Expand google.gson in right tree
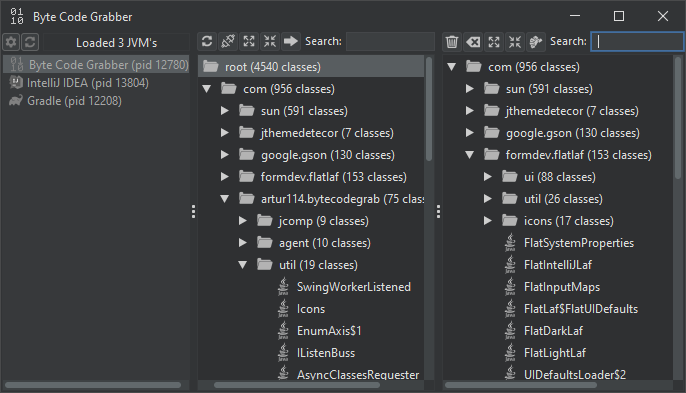Viewport: 686px width, 393px height. pyautogui.click(x=470, y=133)
